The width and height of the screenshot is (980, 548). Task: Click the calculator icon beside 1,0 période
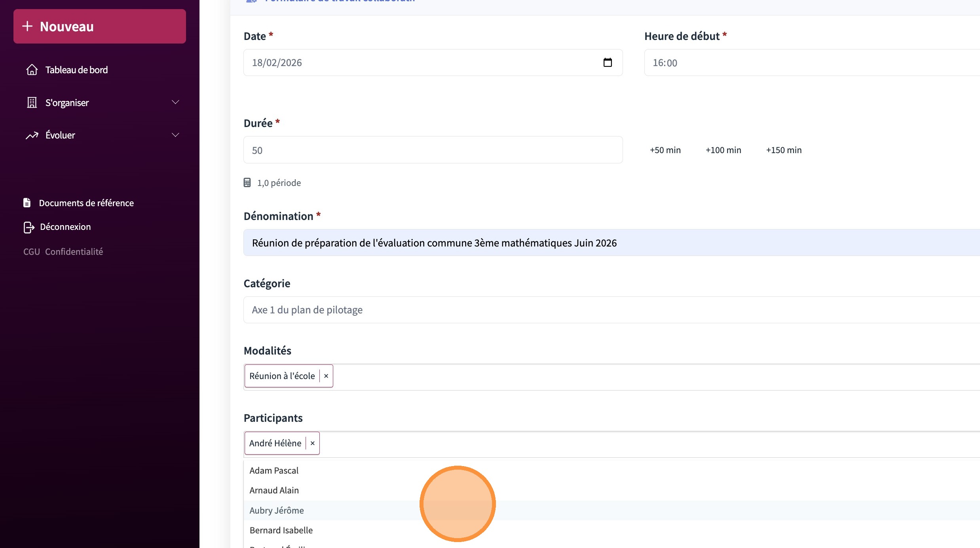[247, 182]
